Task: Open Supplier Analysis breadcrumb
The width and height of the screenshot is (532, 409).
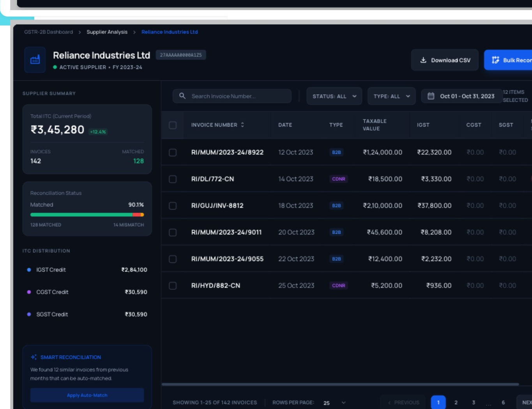Action: pos(107,32)
